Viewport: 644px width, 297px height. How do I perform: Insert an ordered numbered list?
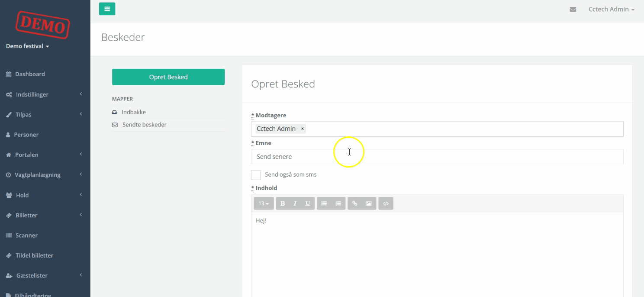coord(338,203)
